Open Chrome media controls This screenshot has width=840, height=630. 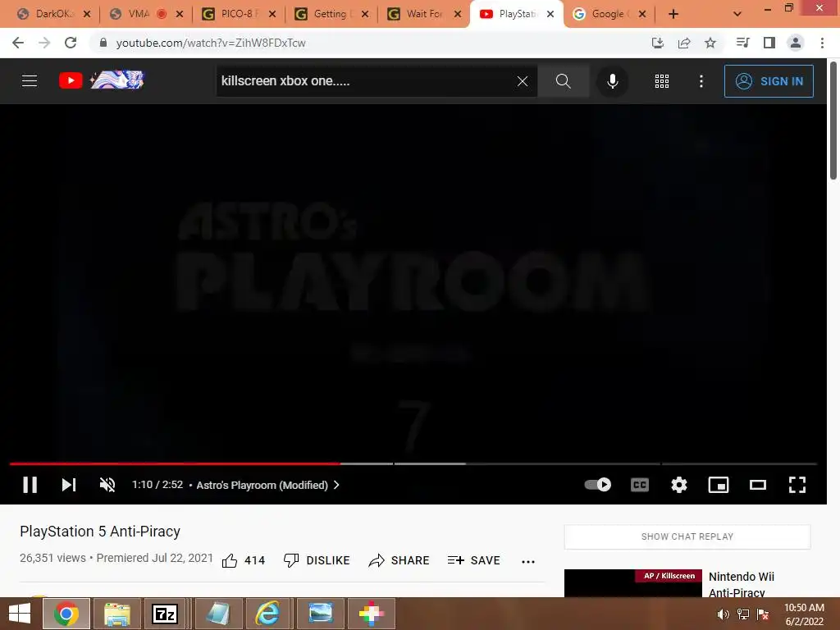(x=742, y=43)
